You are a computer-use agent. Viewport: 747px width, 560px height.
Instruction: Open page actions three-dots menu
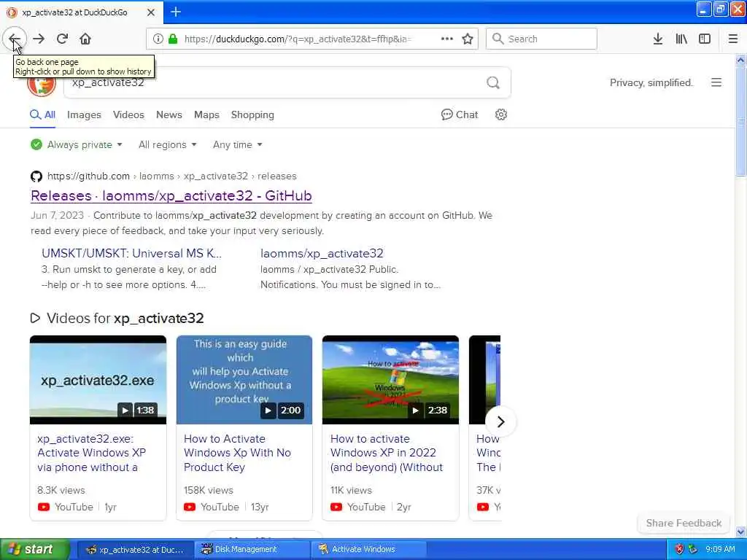coord(447,39)
